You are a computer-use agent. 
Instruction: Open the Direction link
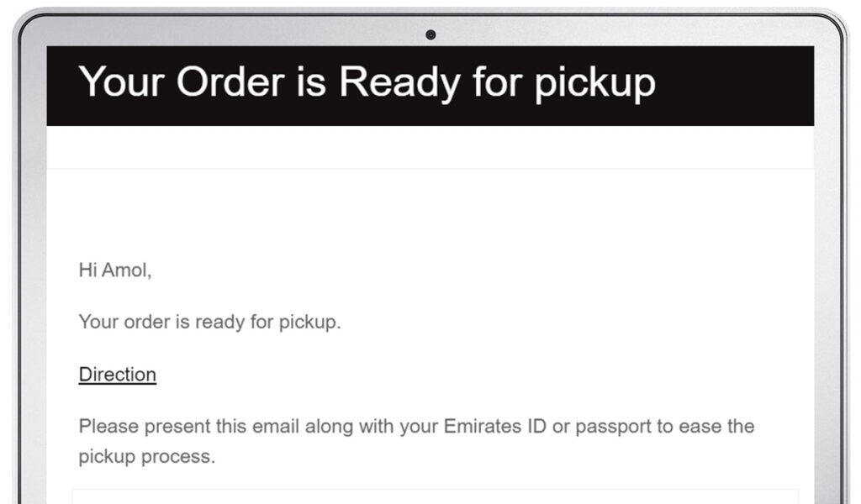click(x=117, y=375)
